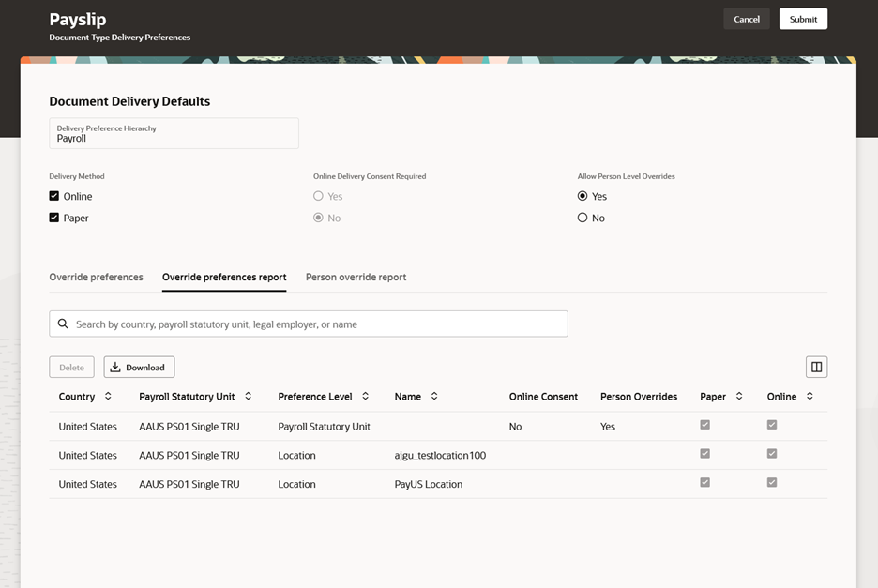Select Yes for Allow Person Level Overrides

583,196
